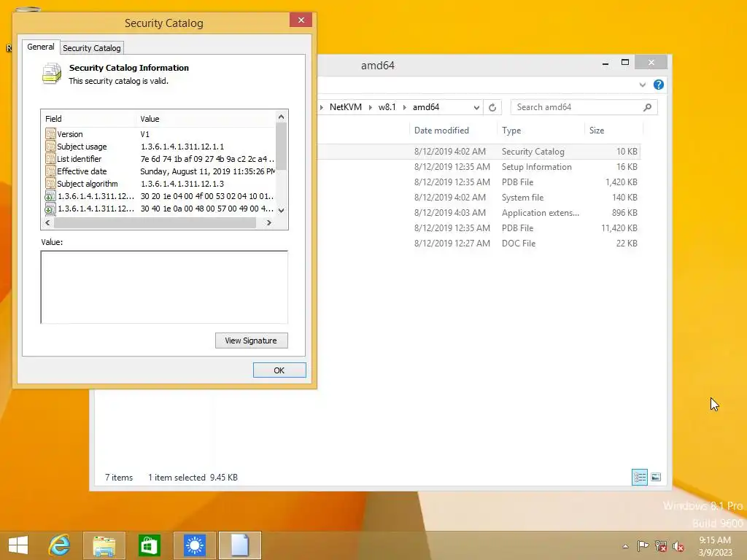Select the Subject algorithm field icon
This screenshot has height=560, width=747.
[50, 183]
